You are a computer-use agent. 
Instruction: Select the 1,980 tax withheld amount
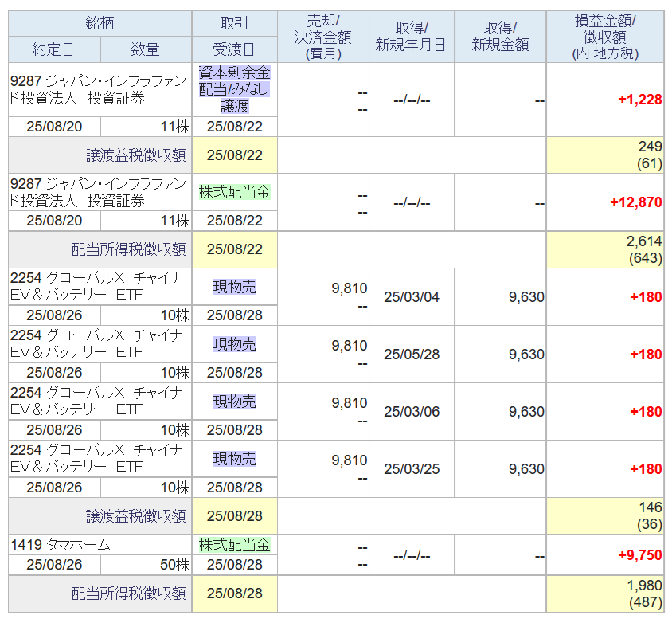644,585
